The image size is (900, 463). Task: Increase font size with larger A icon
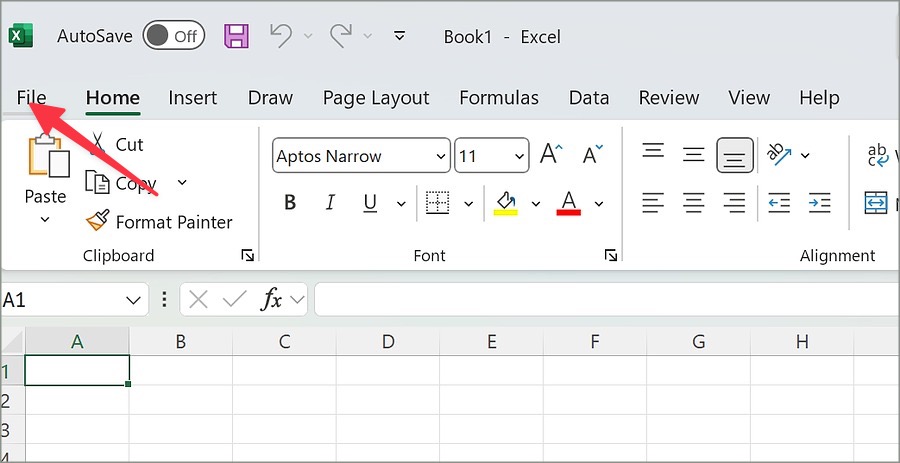[x=551, y=155]
